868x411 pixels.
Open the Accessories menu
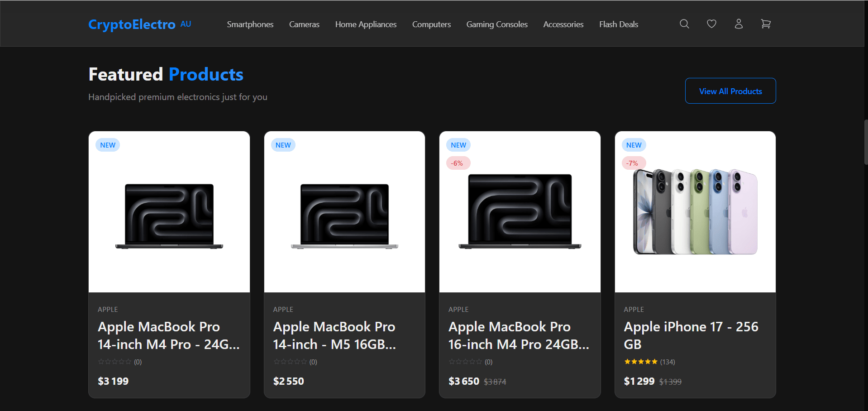tap(563, 24)
